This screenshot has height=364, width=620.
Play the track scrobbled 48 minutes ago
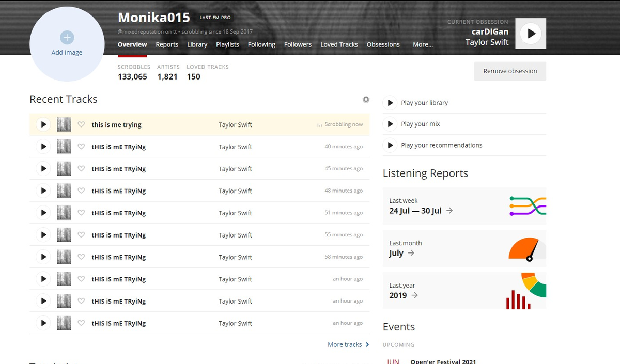[43, 191]
